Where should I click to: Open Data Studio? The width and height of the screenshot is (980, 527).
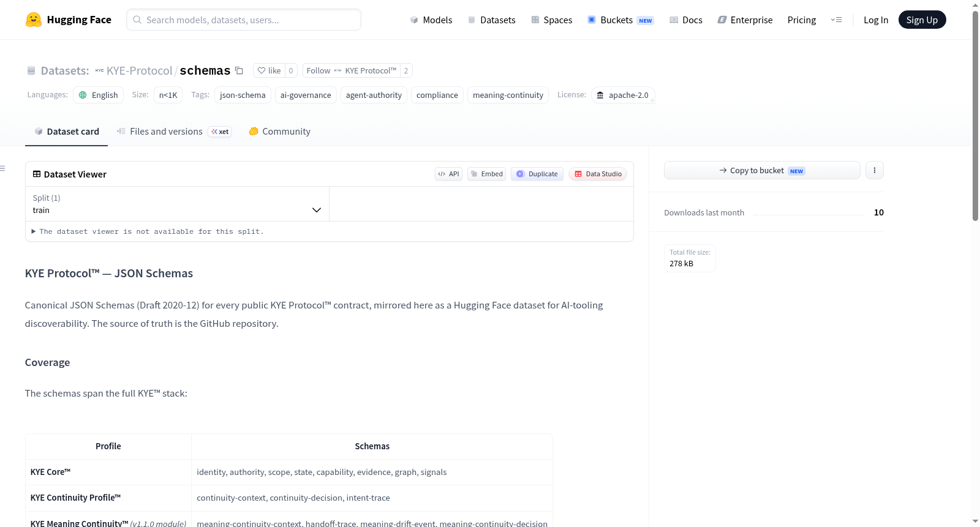coord(598,174)
